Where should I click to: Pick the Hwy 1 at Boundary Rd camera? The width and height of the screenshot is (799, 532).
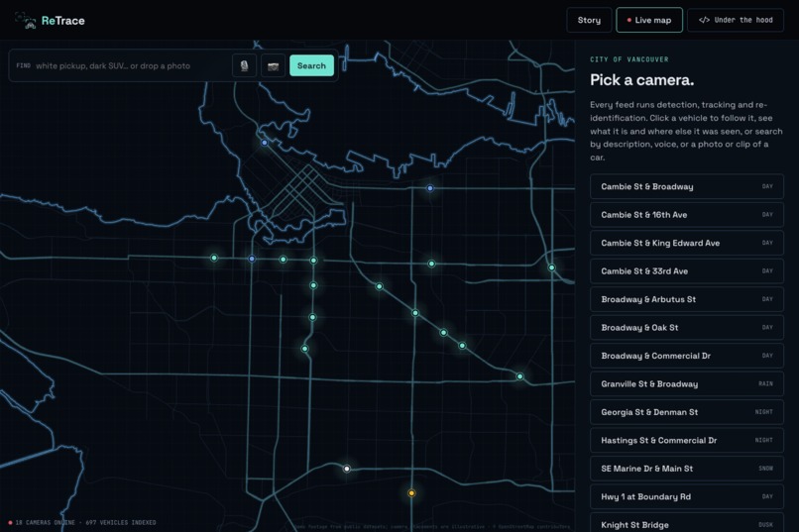click(x=686, y=497)
